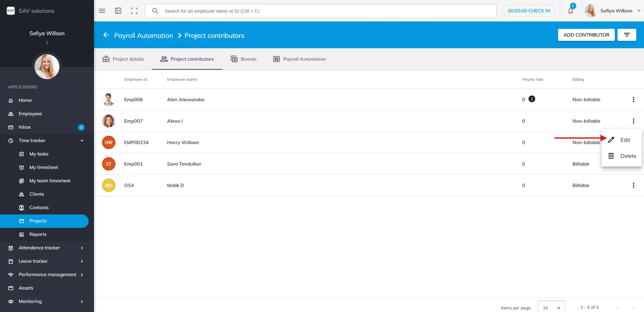
Task: Click the hourly rate info icon
Action: (x=532, y=99)
